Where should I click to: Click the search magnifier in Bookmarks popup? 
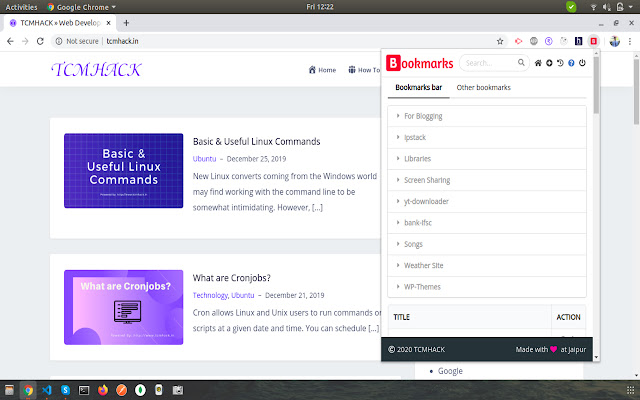click(521, 62)
